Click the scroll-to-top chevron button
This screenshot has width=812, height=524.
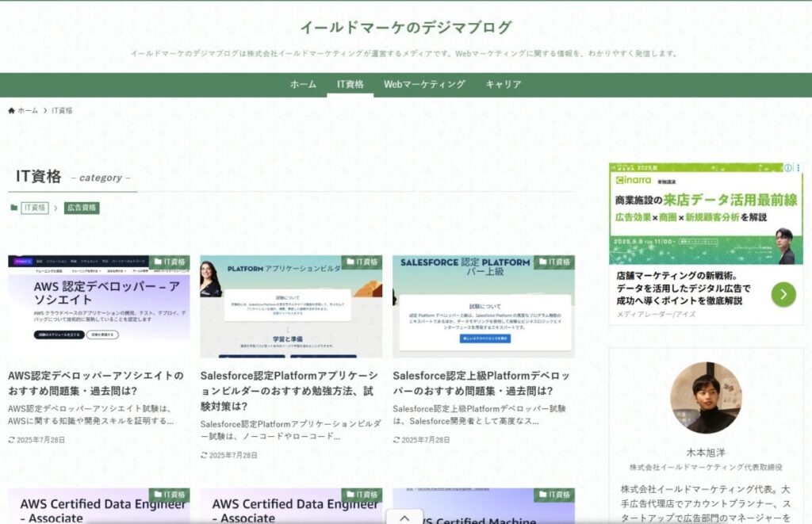[x=404, y=518]
